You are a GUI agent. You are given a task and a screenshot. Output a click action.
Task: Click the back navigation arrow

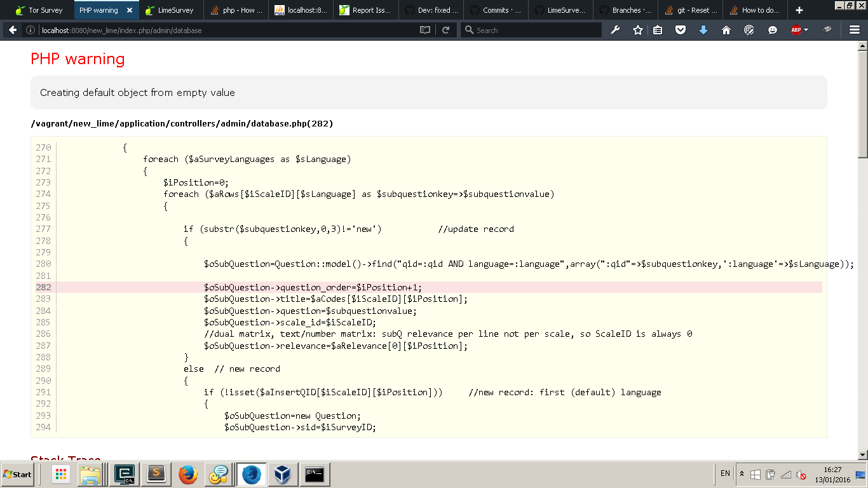[x=13, y=30]
